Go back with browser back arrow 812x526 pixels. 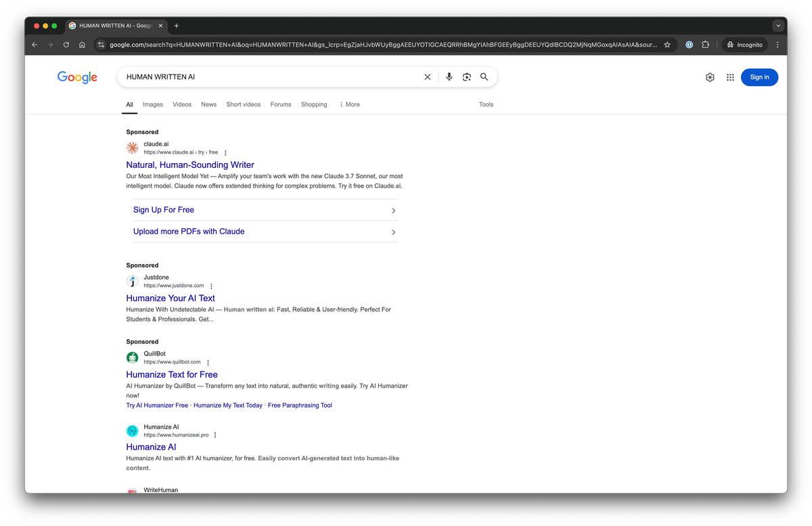(x=35, y=45)
